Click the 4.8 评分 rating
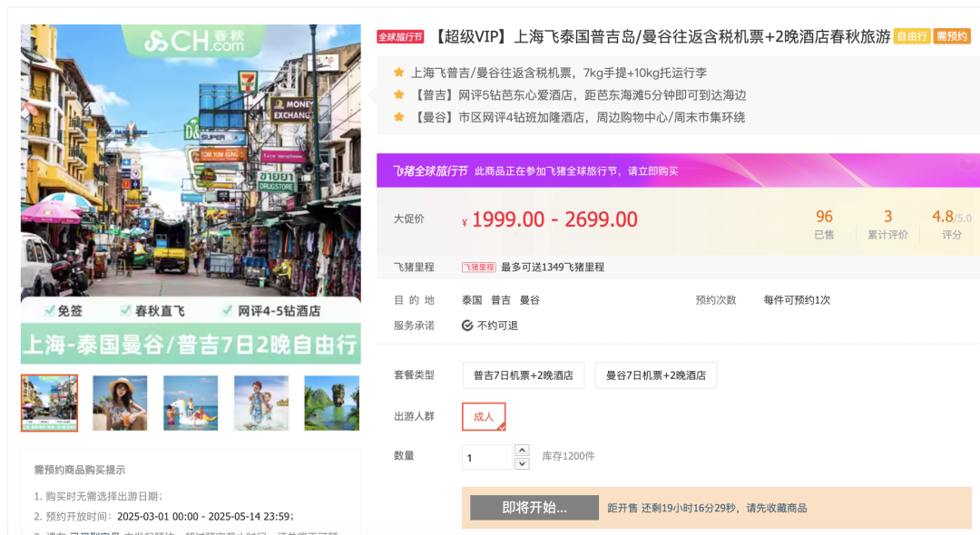Image resolution: width=980 pixels, height=535 pixels. click(951, 225)
